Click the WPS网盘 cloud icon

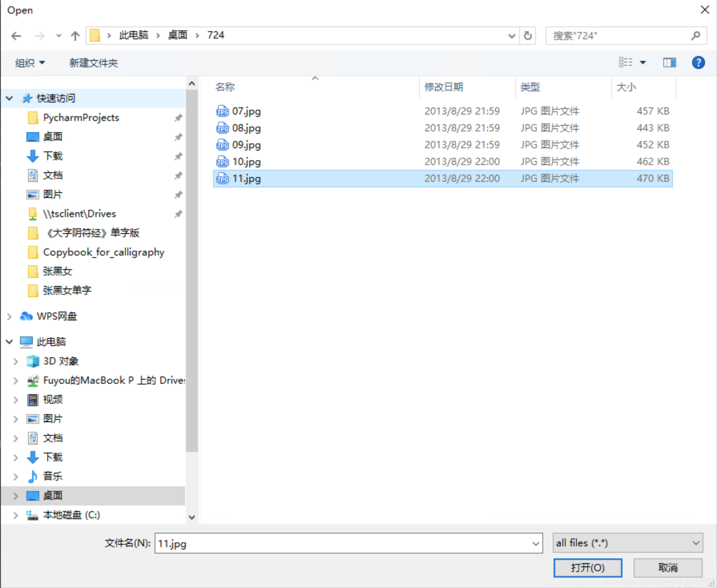pos(26,316)
